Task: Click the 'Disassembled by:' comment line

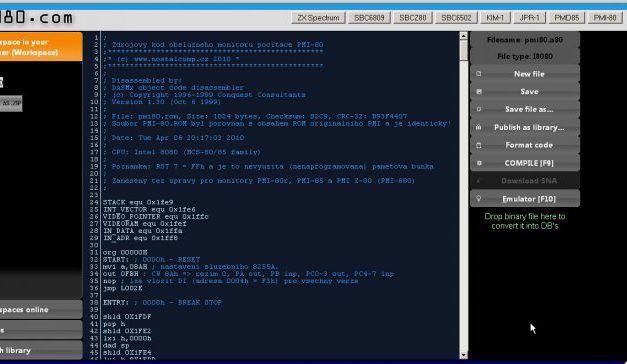Action: click(143, 80)
